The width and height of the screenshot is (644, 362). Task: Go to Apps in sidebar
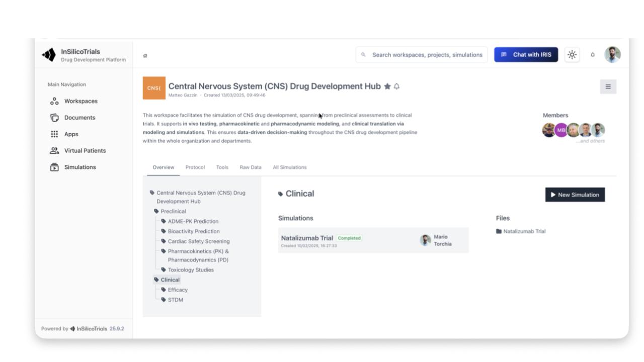pos(71,134)
